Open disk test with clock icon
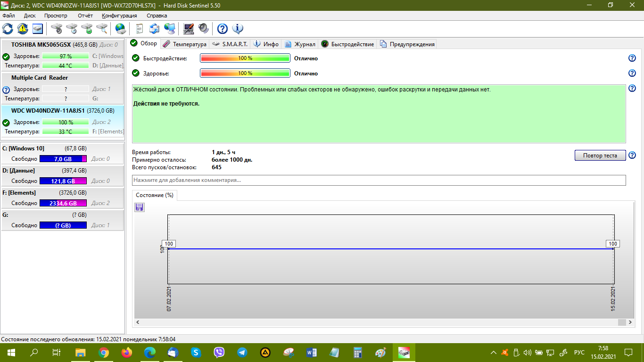The width and height of the screenshot is (644, 362). click(72, 29)
